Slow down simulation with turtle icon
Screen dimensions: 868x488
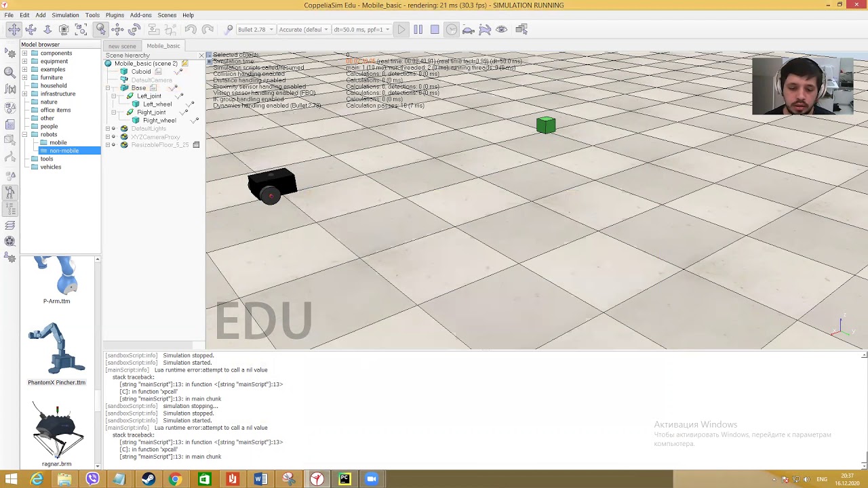pos(468,29)
